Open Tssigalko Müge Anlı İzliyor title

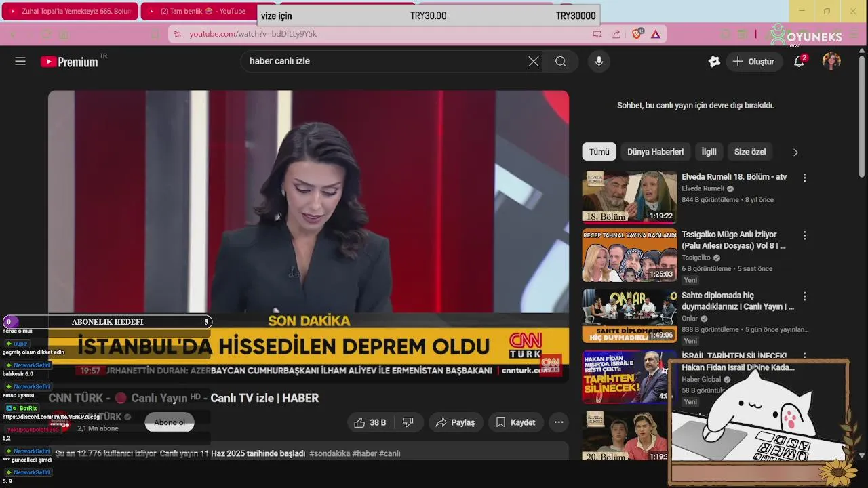(734, 241)
